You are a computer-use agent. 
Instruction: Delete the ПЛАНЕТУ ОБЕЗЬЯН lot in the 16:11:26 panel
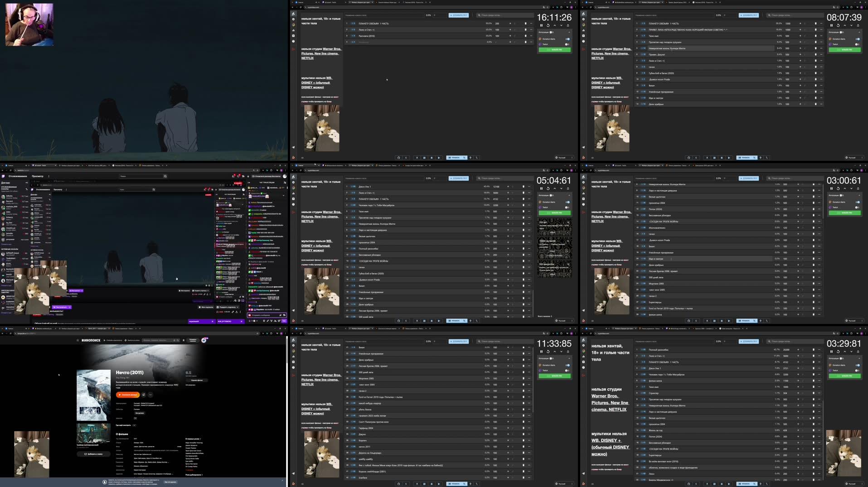click(x=526, y=24)
